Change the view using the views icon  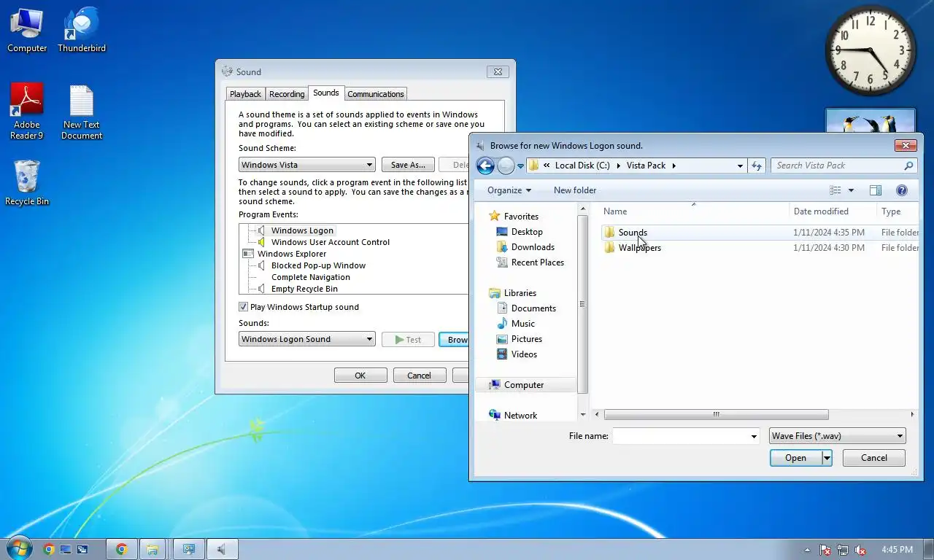[835, 190]
